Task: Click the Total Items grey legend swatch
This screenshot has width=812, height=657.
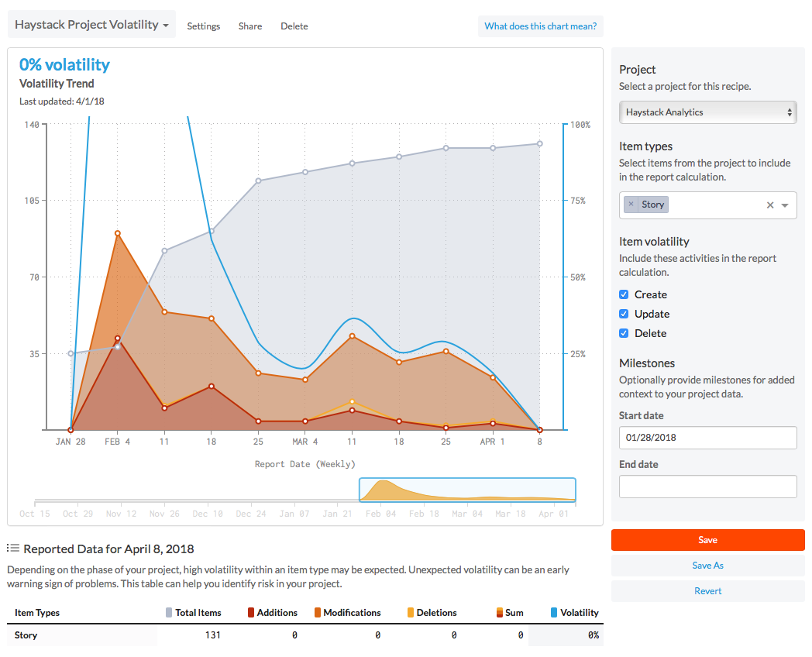Action: click(169, 613)
